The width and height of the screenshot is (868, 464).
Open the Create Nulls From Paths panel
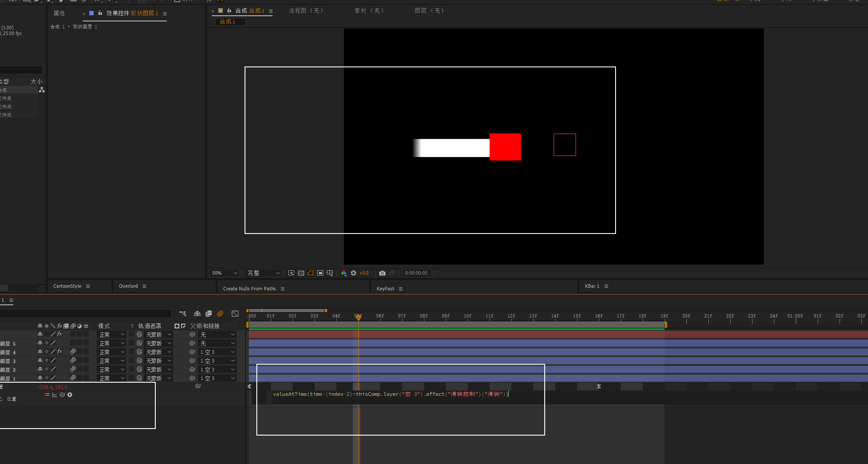click(249, 289)
